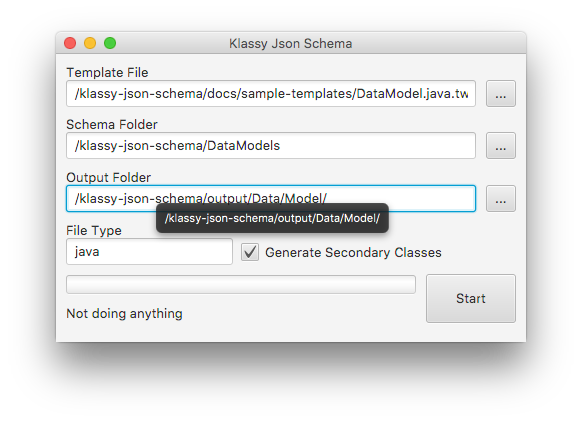The height and width of the screenshot is (422, 582).
Task: Edit the File Type field containing java
Action: [149, 252]
